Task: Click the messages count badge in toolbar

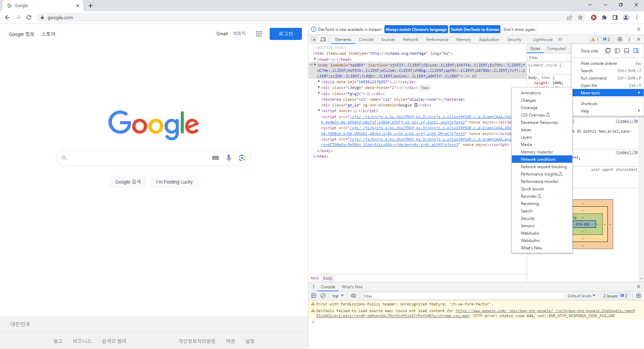Action: point(606,39)
